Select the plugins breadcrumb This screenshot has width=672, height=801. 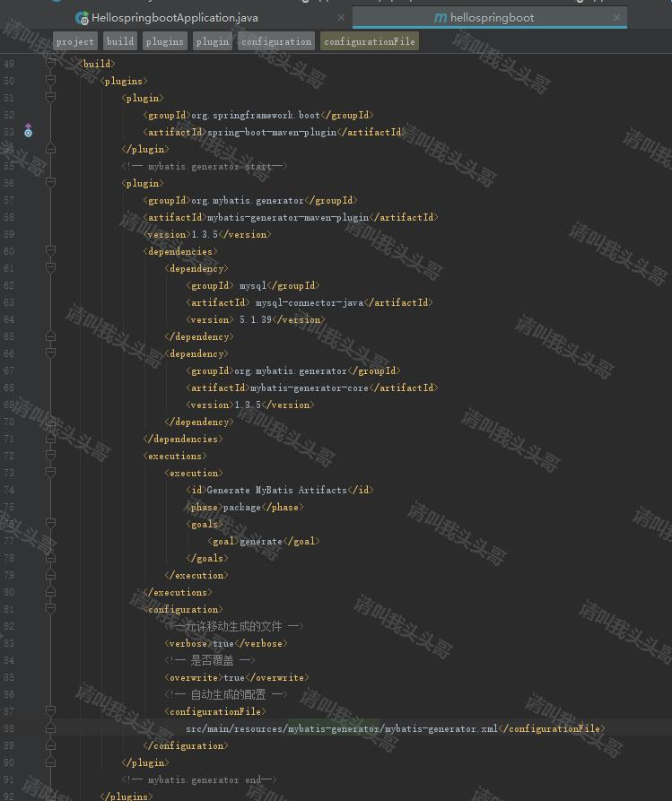[164, 41]
